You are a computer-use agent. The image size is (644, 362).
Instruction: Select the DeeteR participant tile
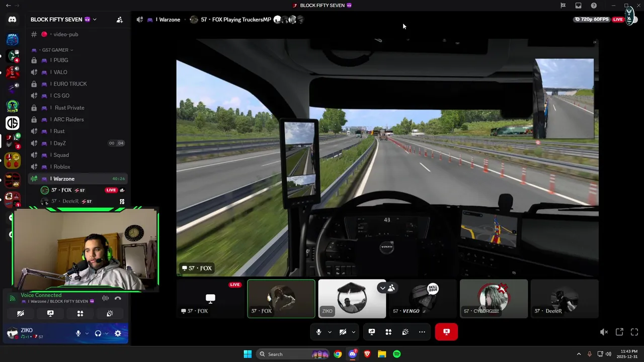(x=565, y=299)
